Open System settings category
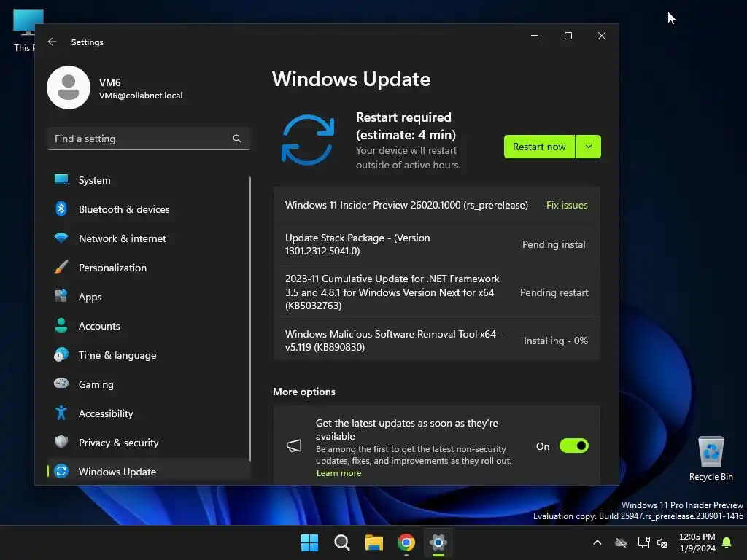The height and width of the screenshot is (560, 747). [x=149, y=180]
